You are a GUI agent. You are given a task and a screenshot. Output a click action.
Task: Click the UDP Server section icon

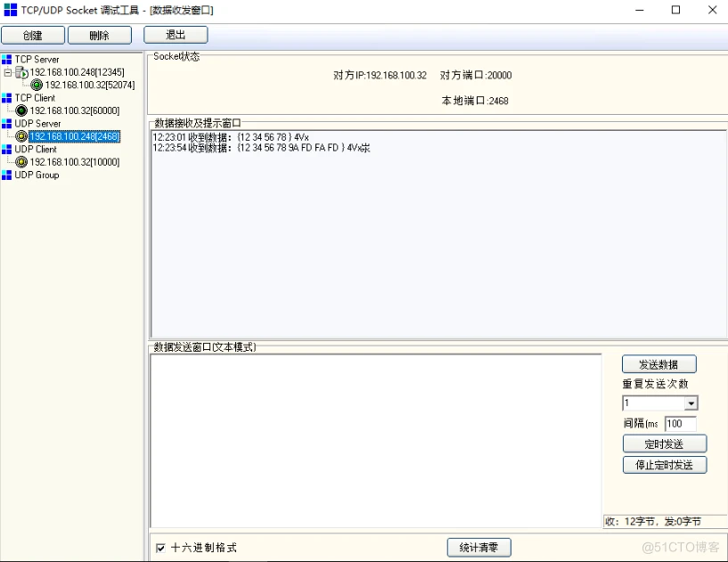(7, 124)
